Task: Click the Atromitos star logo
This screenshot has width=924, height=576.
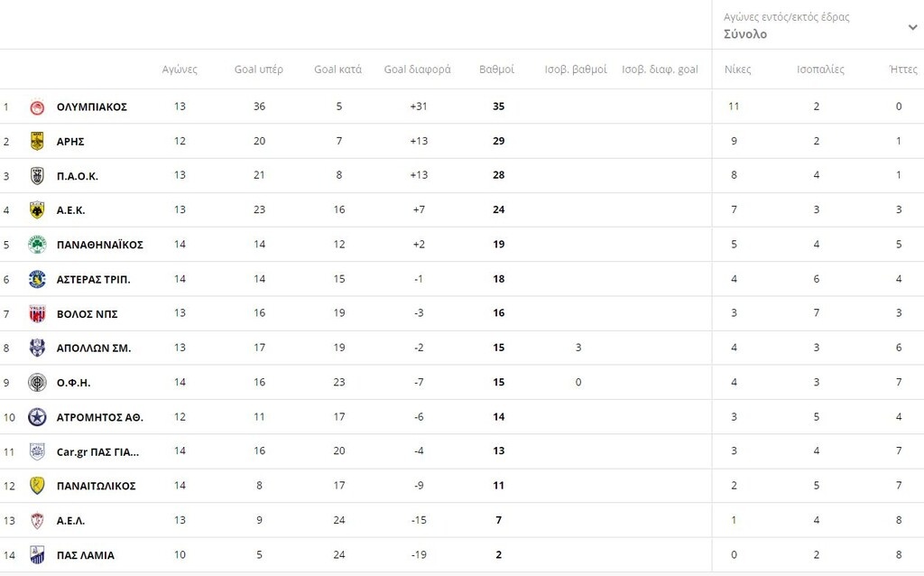Action: (x=37, y=417)
